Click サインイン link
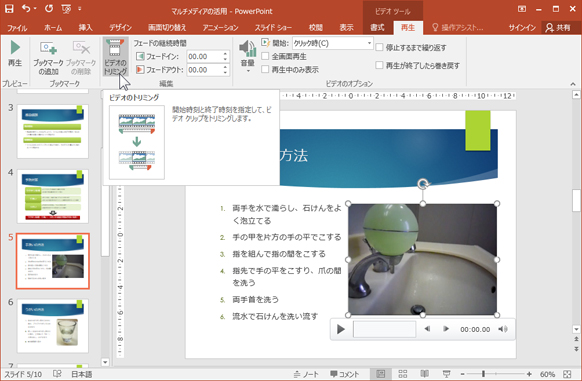 coord(522,27)
